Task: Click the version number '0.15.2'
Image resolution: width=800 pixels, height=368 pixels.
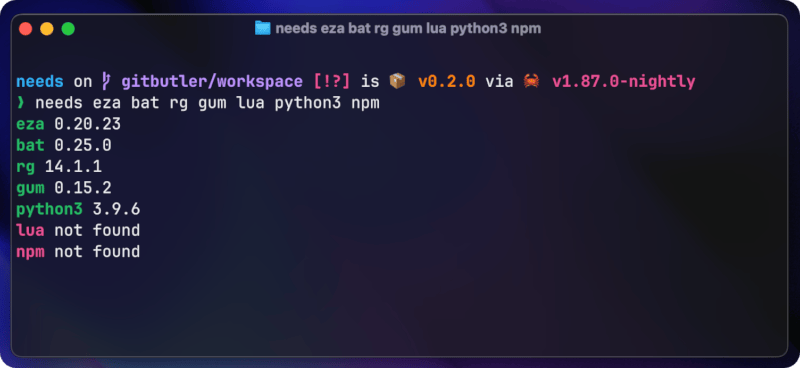Action: click(83, 188)
